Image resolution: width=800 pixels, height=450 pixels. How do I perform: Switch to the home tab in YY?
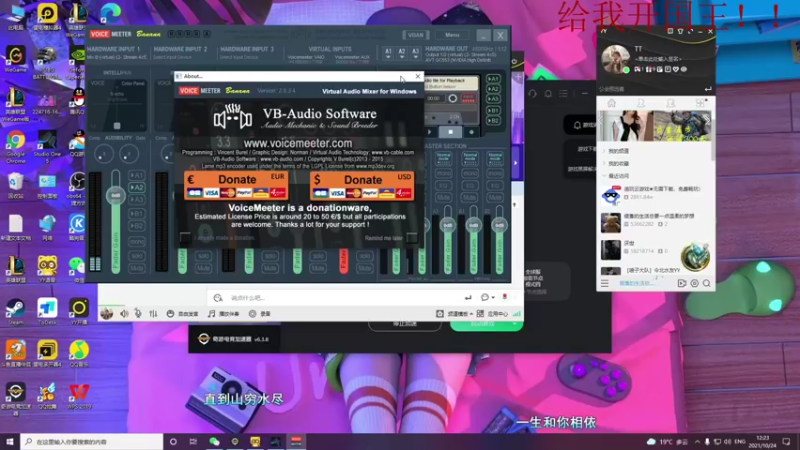(611, 104)
